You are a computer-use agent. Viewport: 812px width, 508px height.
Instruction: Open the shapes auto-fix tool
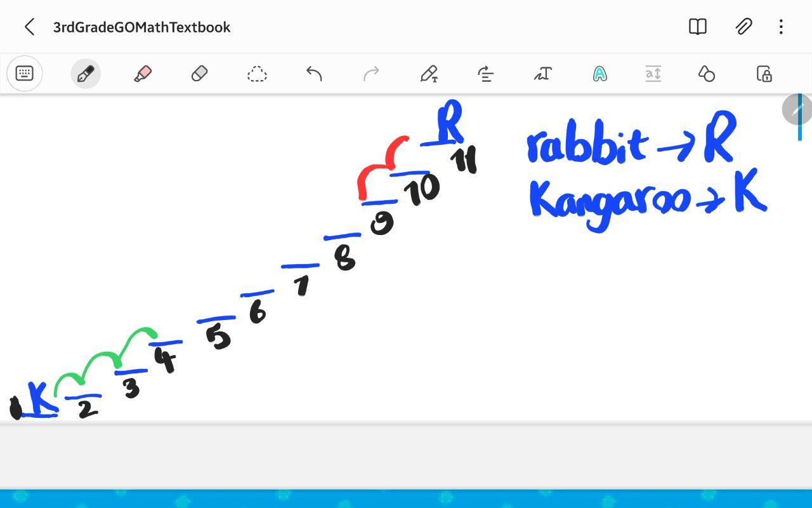pos(706,74)
